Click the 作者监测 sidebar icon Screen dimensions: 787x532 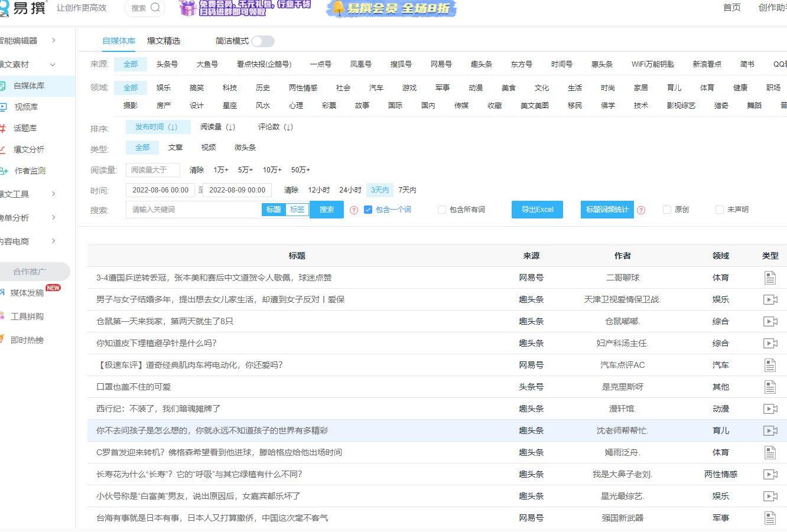[4, 171]
